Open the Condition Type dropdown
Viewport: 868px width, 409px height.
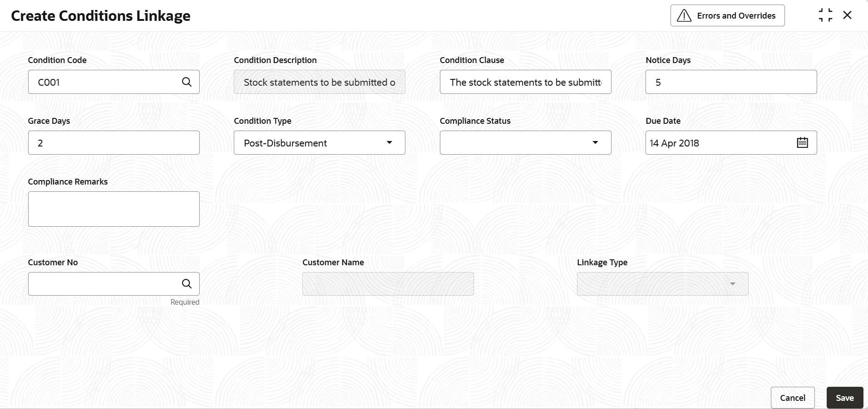coord(389,142)
